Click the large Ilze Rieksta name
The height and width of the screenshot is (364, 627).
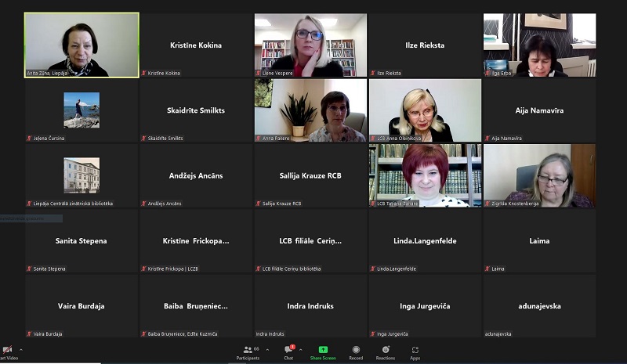(x=425, y=45)
